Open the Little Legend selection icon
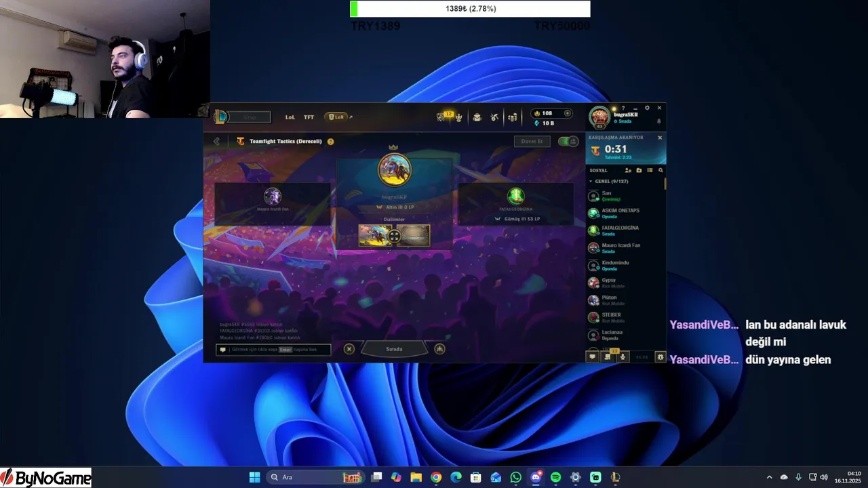 click(x=439, y=349)
